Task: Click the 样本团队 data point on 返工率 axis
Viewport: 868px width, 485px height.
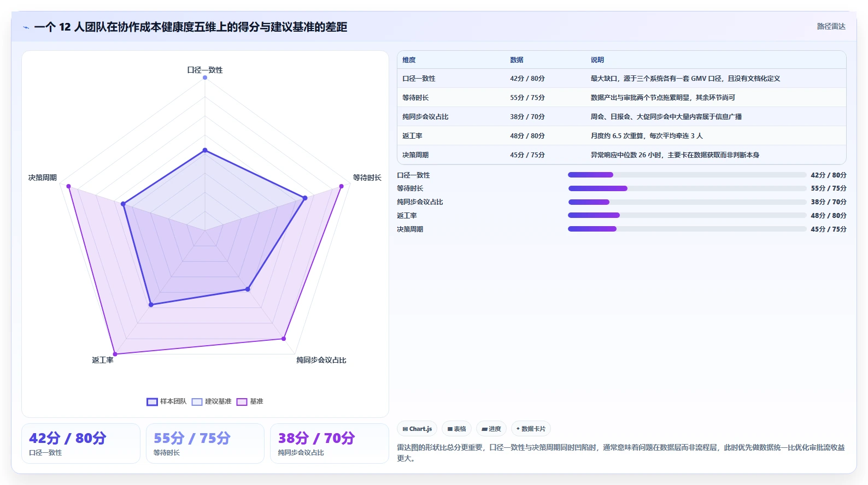Action: [x=151, y=304]
